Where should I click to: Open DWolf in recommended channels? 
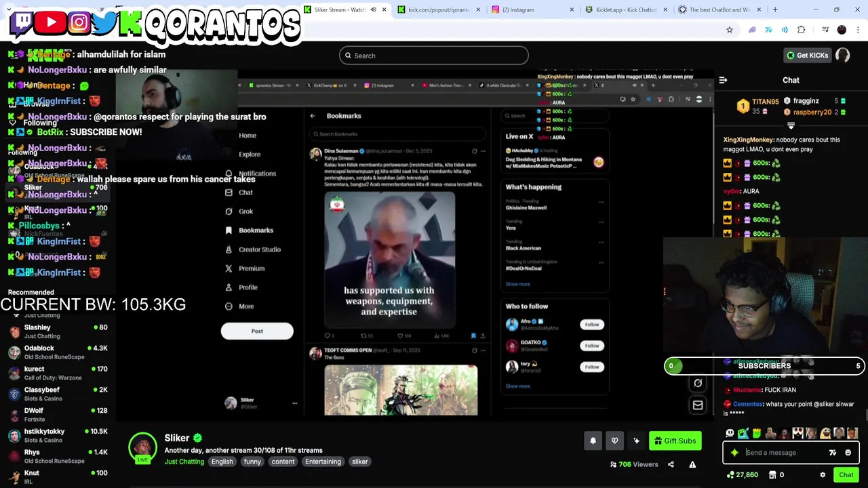click(x=58, y=415)
